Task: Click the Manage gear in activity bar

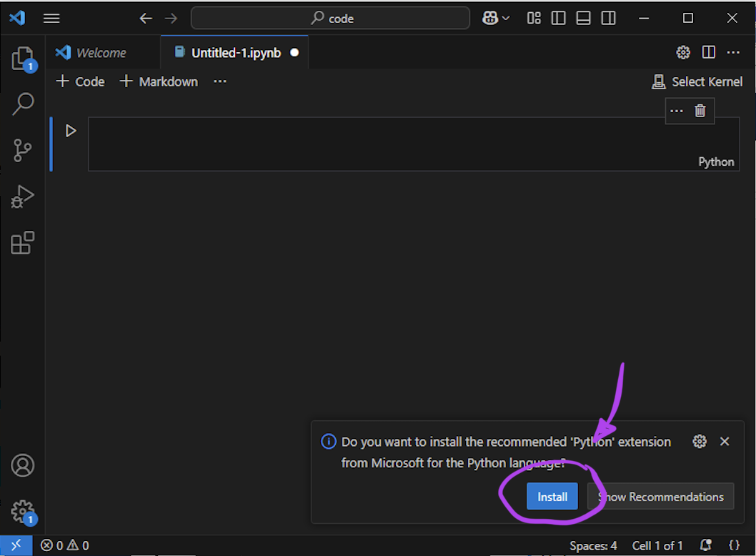Action: (23, 511)
